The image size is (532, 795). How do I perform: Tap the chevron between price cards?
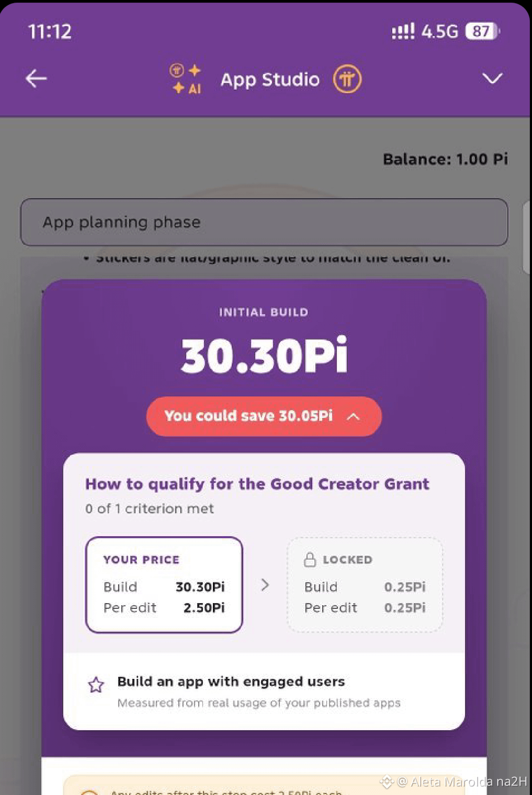click(x=265, y=585)
